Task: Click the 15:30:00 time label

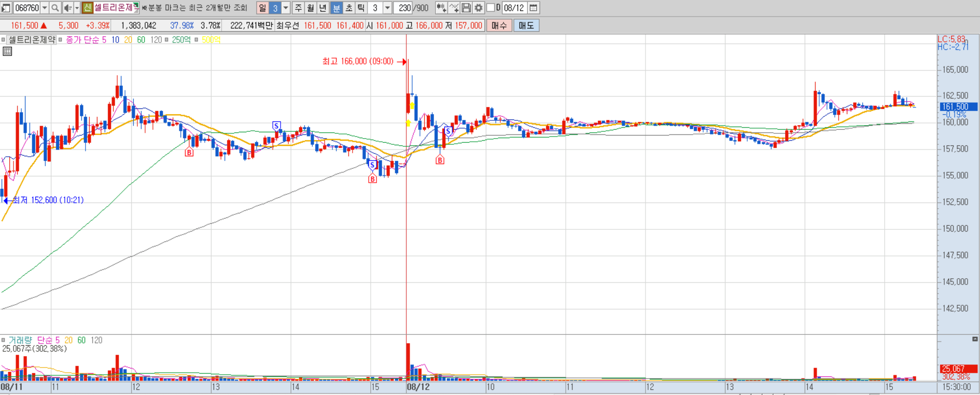Action: (957, 387)
